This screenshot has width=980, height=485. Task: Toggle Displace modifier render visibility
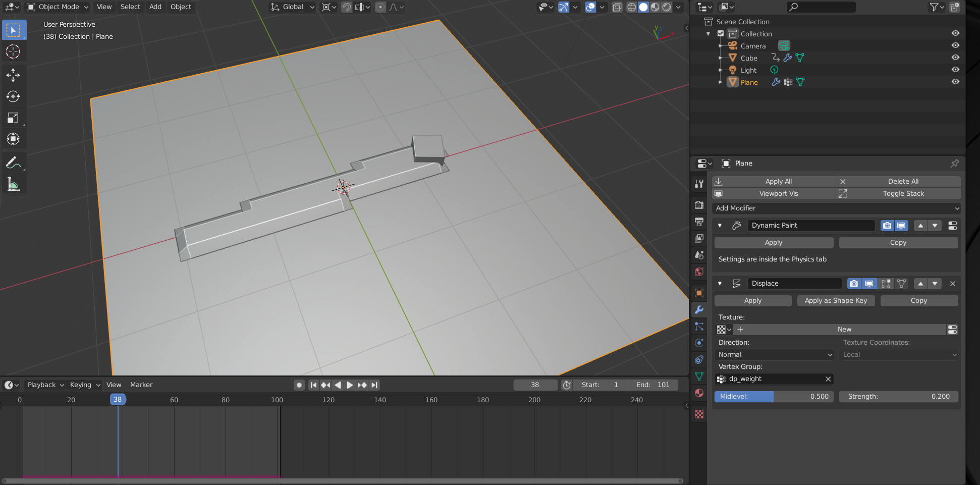(x=853, y=284)
